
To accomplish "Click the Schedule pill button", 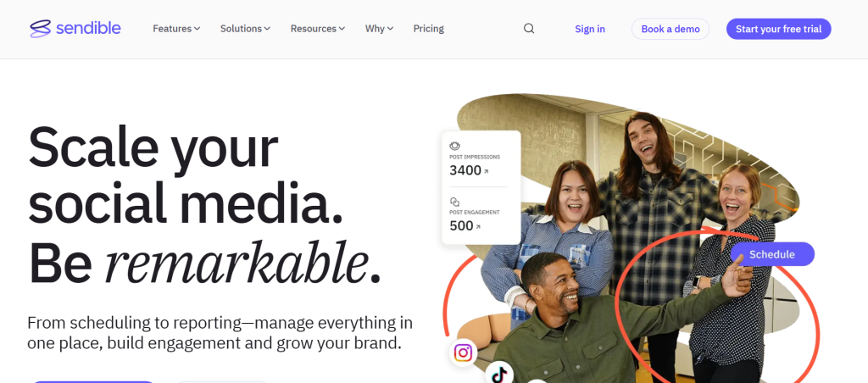I will tap(772, 254).
